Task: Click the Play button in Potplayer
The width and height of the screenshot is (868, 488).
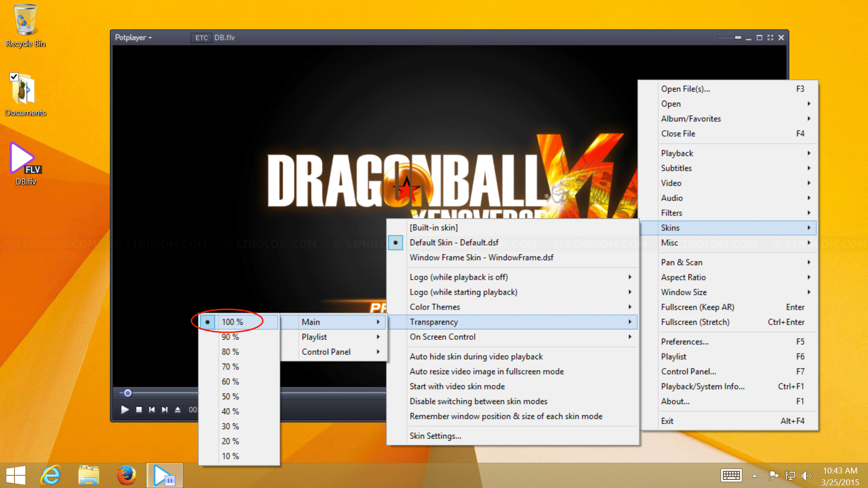Action: pyautogui.click(x=125, y=409)
